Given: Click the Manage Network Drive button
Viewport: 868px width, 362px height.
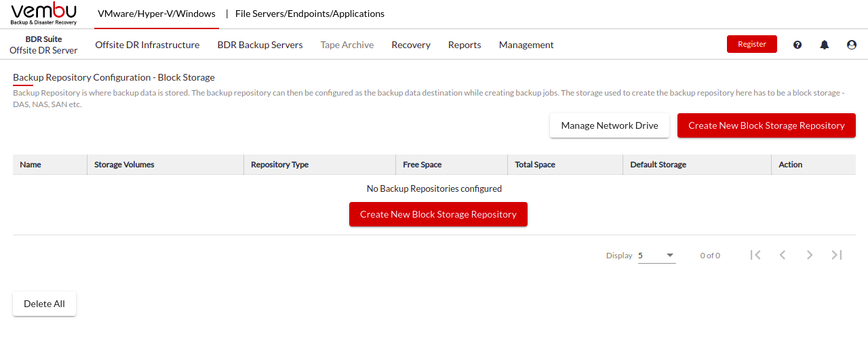Looking at the screenshot, I should point(610,125).
